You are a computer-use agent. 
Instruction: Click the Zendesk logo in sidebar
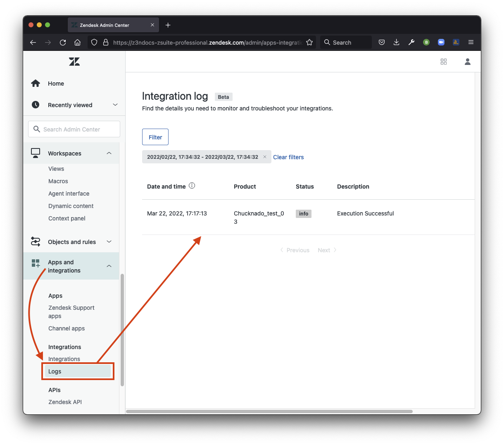74,62
